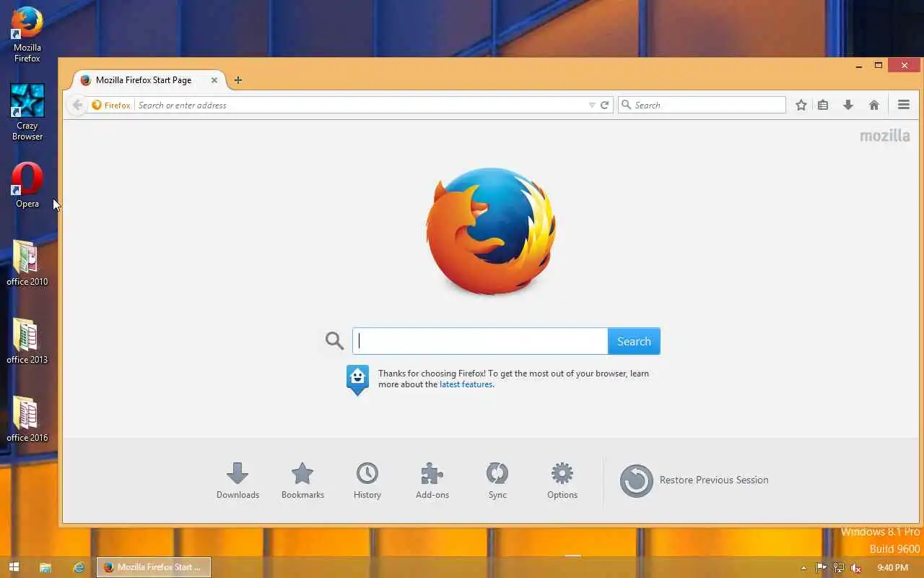
Task: Minimize the Firefox window
Action: pos(859,66)
